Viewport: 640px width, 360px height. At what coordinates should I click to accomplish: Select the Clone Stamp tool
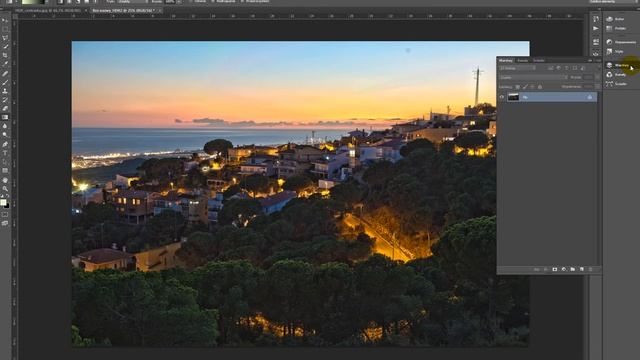(5, 91)
